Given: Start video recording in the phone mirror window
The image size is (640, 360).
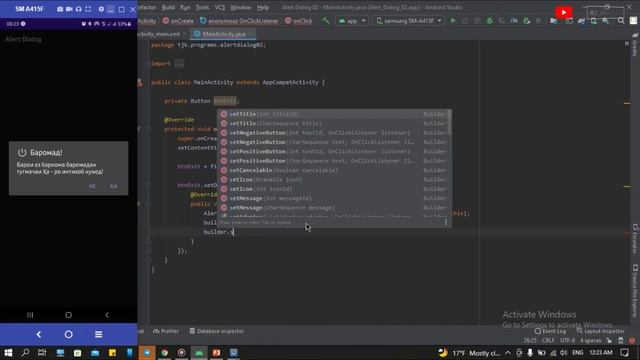Looking at the screenshot, I should [69, 9].
